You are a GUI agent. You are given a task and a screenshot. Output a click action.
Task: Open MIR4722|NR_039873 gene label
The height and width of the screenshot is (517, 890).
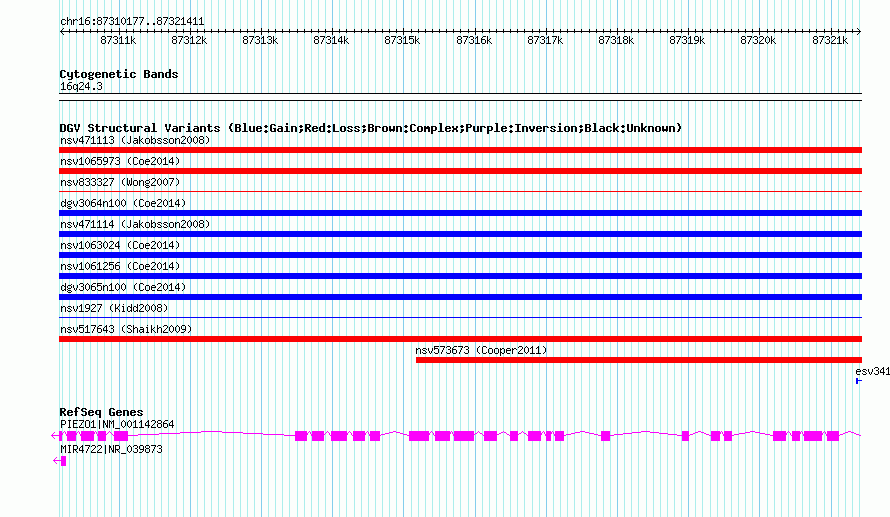(111, 449)
